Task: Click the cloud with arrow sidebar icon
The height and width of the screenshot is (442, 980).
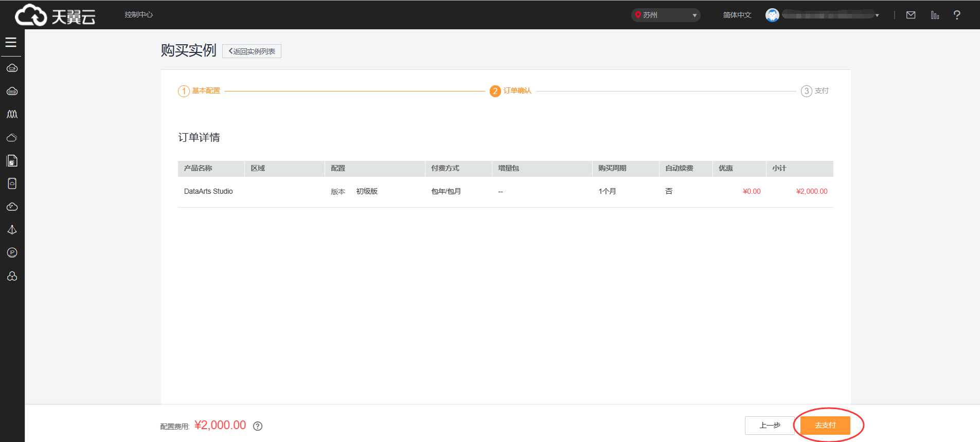Action: click(12, 207)
